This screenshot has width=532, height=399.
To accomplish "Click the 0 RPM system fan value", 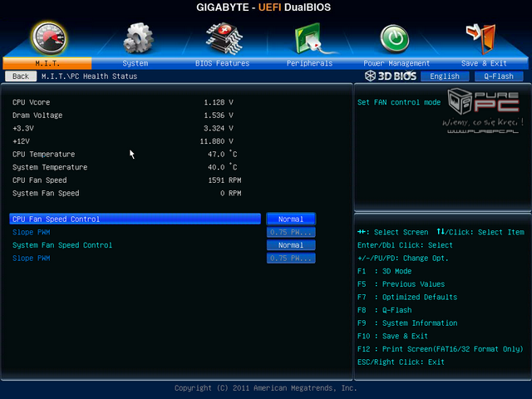I will 231,193.
